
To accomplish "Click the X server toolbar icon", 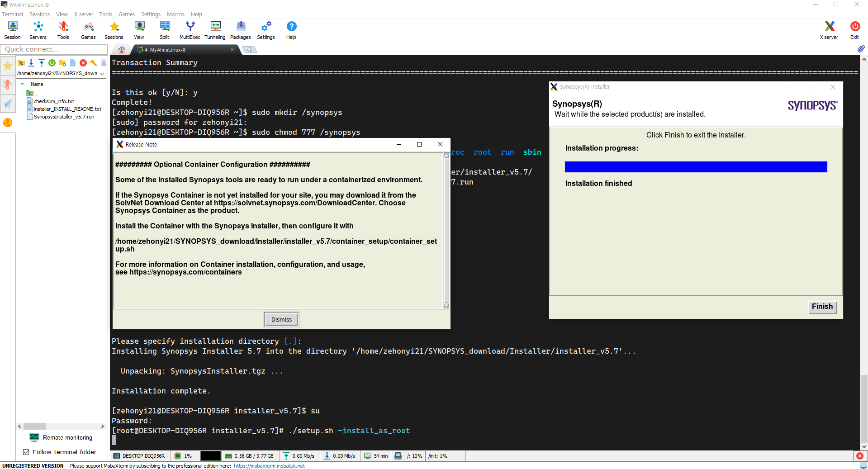I will 830,30.
